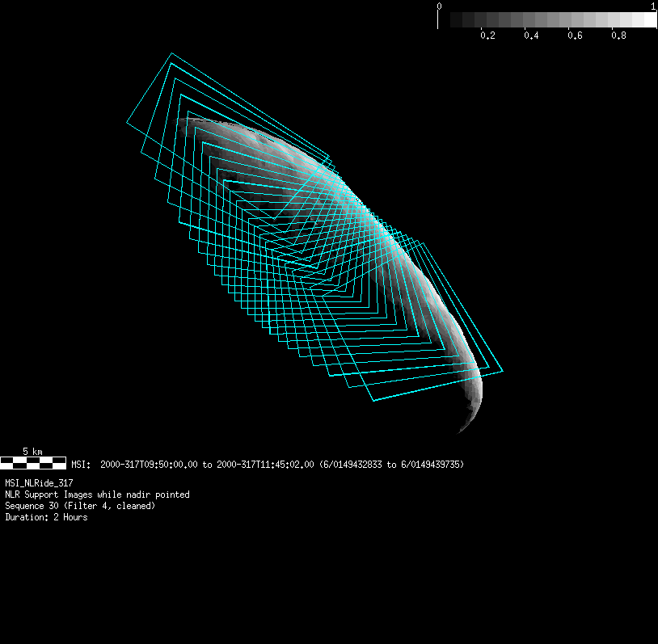Click the 'NLR Support Images while nadir pointed' line
The width and height of the screenshot is (658, 644).
point(97,495)
